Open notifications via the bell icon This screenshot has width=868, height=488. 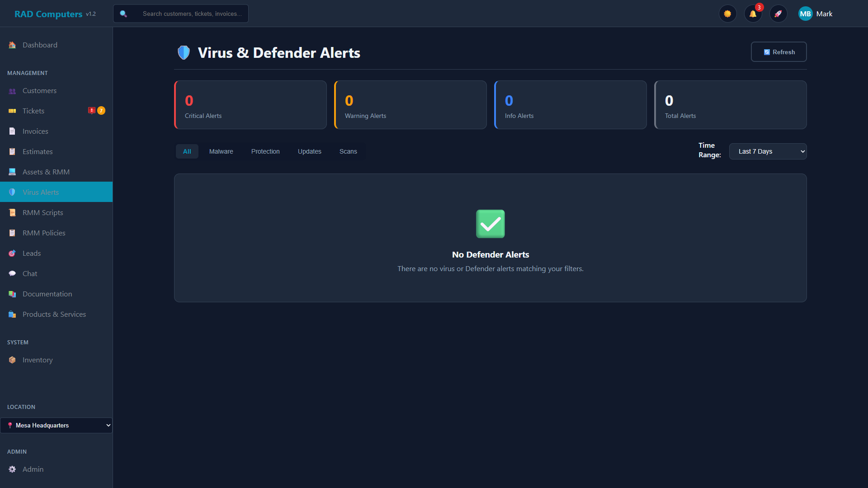tap(752, 14)
